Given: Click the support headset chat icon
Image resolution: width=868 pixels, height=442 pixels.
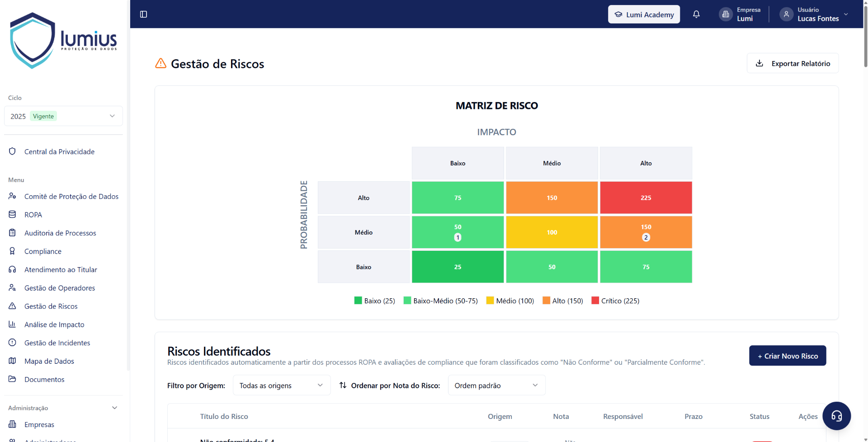Looking at the screenshot, I should coord(836,416).
